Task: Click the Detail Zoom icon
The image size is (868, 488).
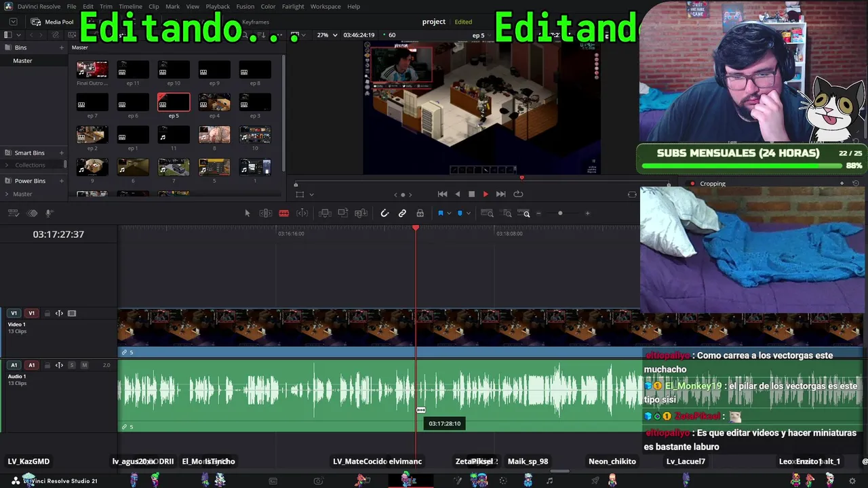Action: pos(507,213)
